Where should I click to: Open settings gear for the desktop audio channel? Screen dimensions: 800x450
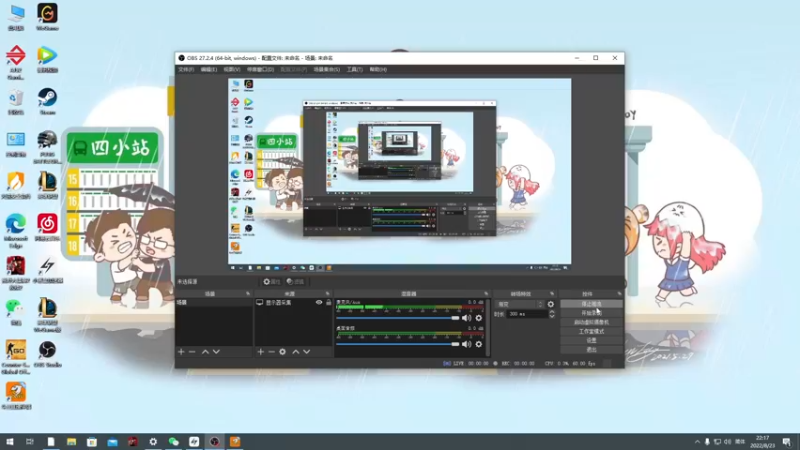coord(479,344)
